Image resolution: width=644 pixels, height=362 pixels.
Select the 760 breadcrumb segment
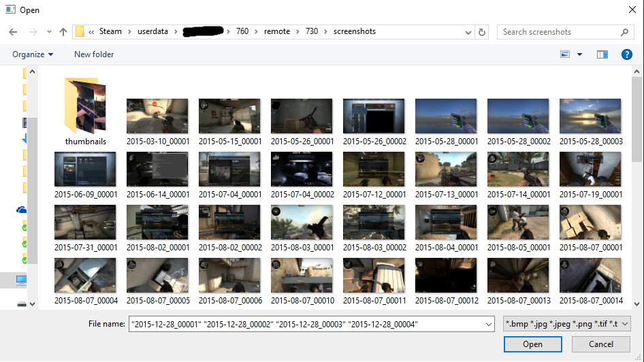click(242, 31)
